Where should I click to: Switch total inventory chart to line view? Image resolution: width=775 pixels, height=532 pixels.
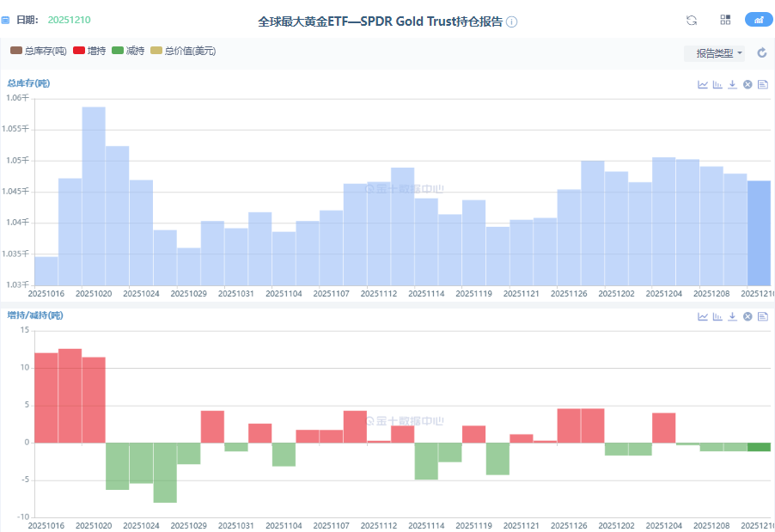(x=703, y=84)
